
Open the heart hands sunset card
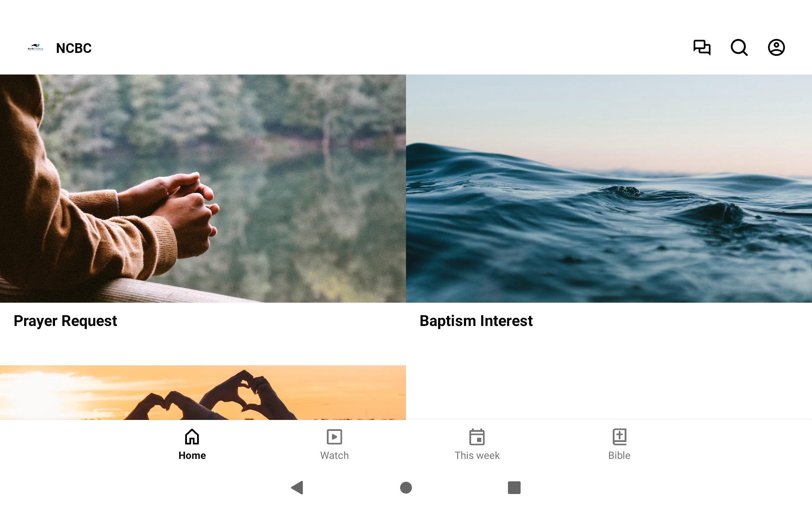[x=203, y=392]
